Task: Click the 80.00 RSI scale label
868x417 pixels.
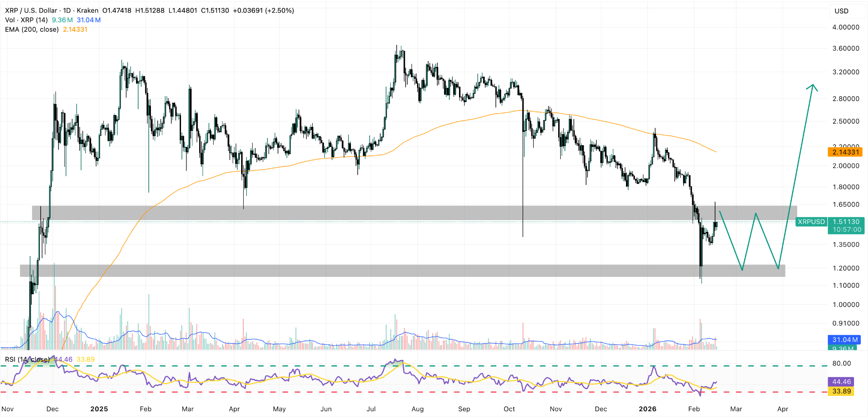Action: tap(842, 363)
